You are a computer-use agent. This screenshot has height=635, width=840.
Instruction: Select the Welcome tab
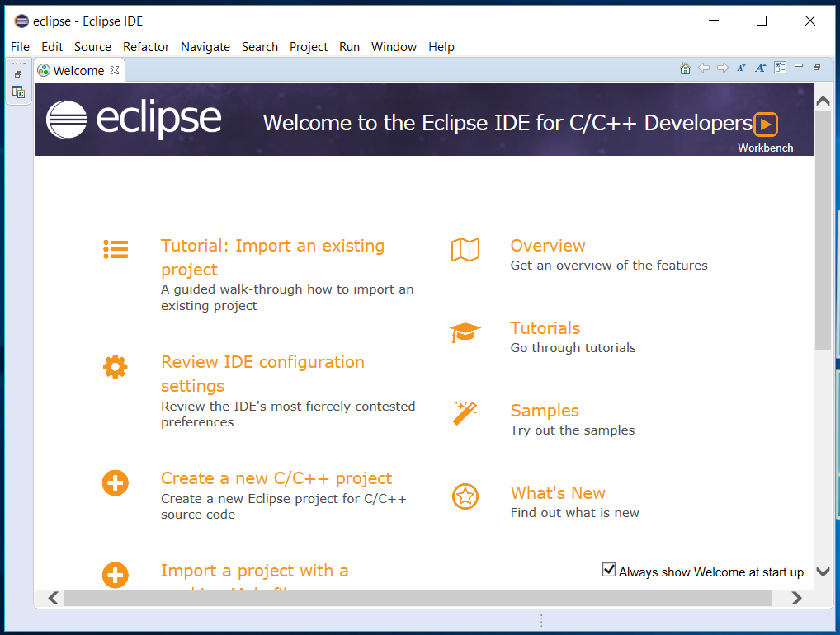(78, 71)
